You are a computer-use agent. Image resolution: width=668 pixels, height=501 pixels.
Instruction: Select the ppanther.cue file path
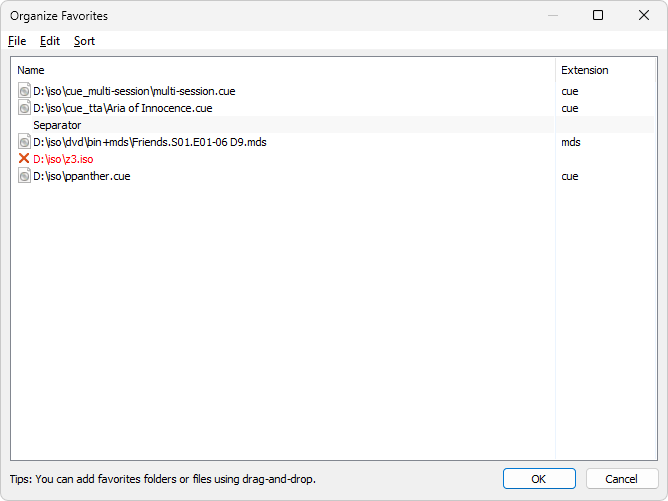coord(82,176)
